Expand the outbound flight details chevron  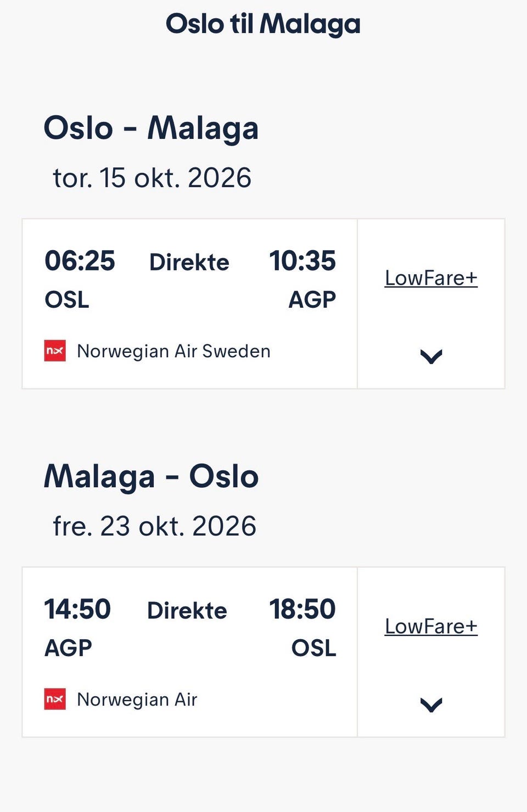431,357
